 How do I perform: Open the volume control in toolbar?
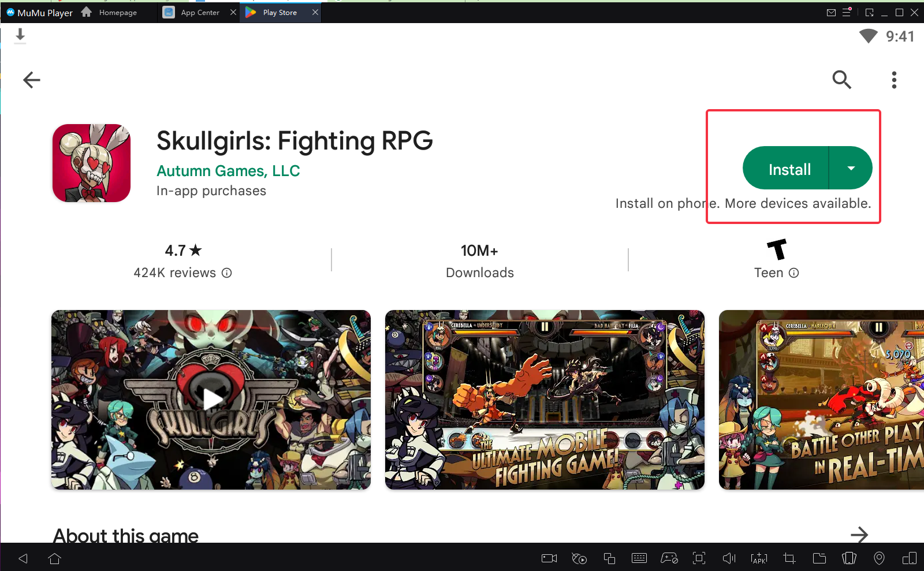coord(729,558)
